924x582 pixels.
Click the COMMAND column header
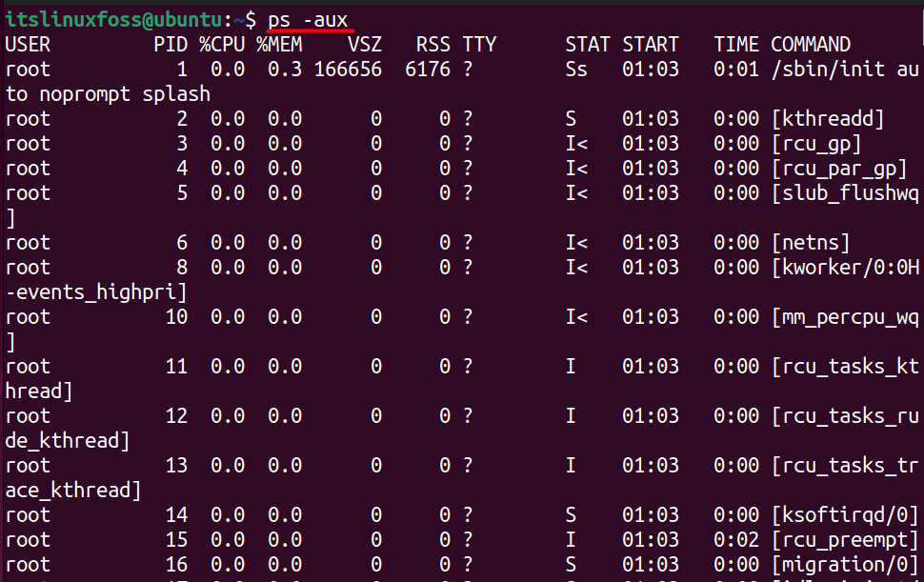coord(811,45)
